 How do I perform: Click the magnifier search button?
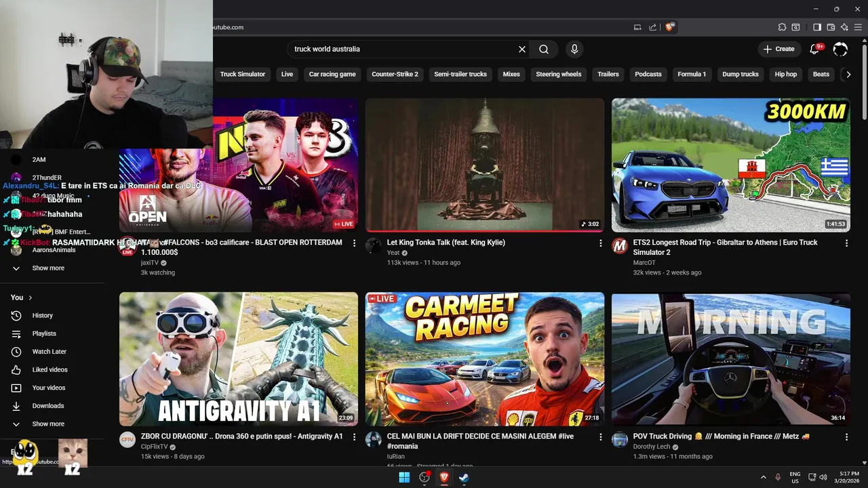click(x=544, y=49)
